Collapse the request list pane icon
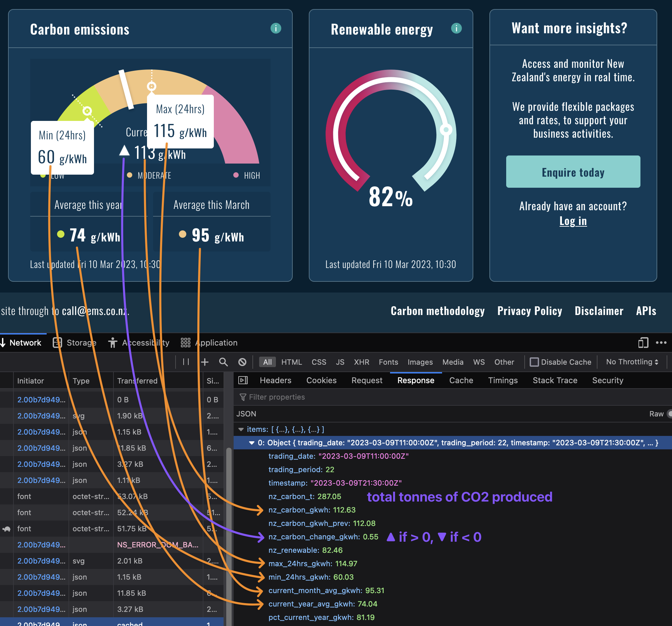Image resolution: width=672 pixels, height=626 pixels. [243, 380]
